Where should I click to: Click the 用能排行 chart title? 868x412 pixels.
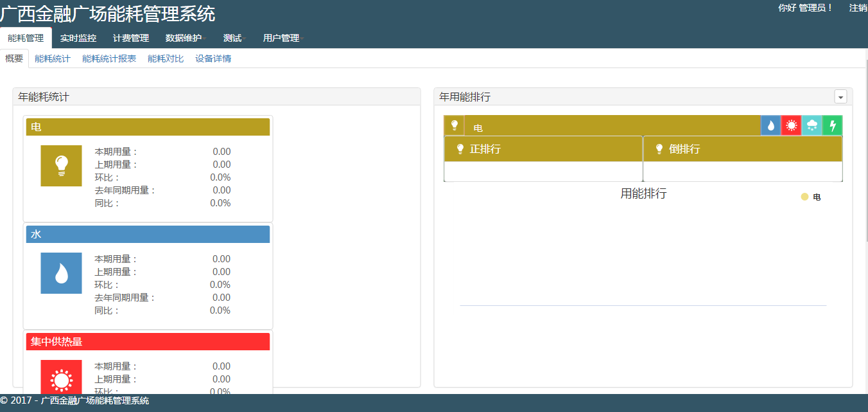643,193
